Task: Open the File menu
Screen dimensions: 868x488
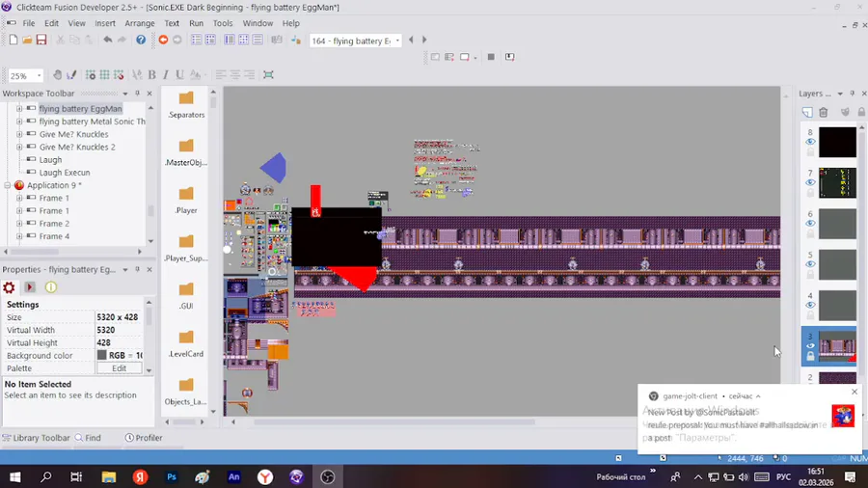Action: (28, 23)
